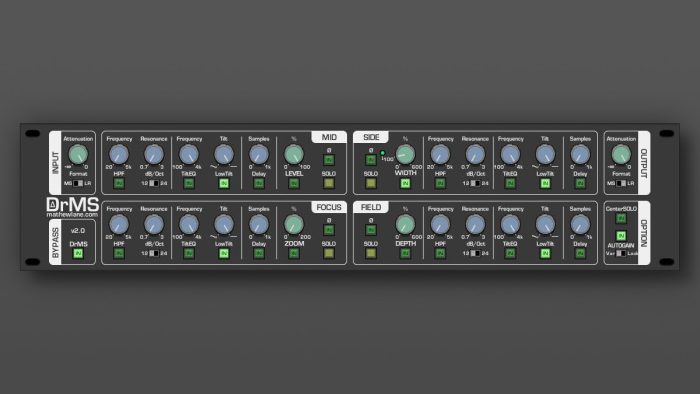Click the SIDE Resonance knob

tap(475, 154)
